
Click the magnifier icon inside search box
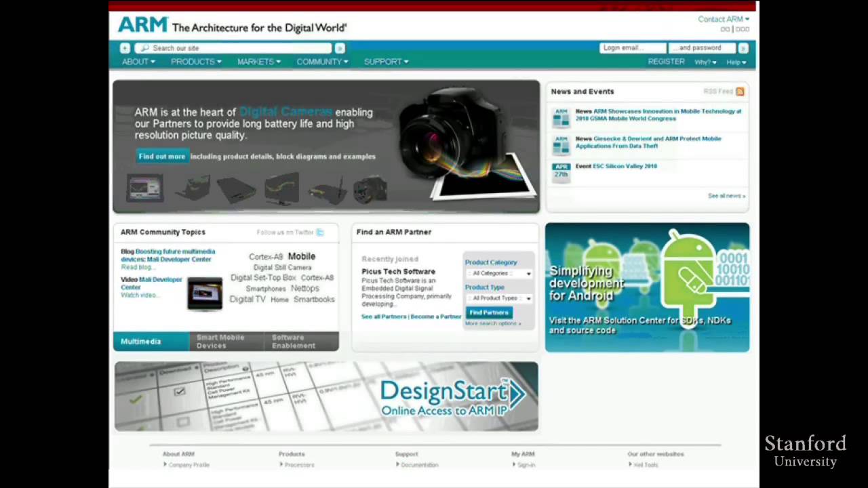click(144, 48)
